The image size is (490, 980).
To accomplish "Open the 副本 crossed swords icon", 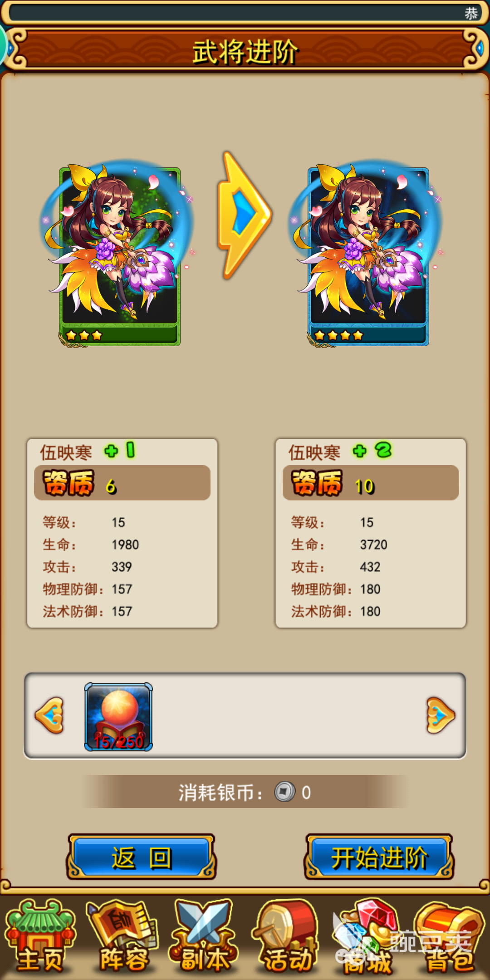I will tap(204, 936).
